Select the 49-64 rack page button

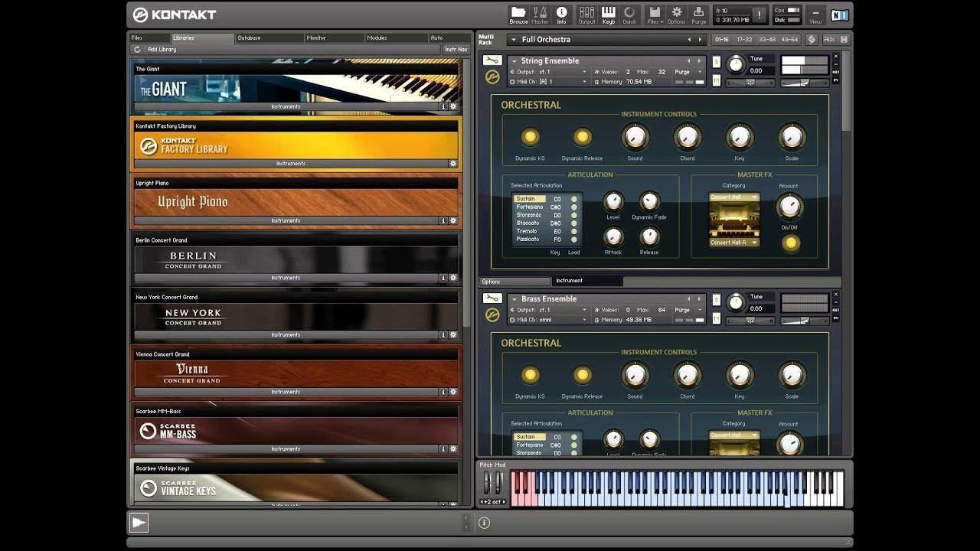coord(789,39)
